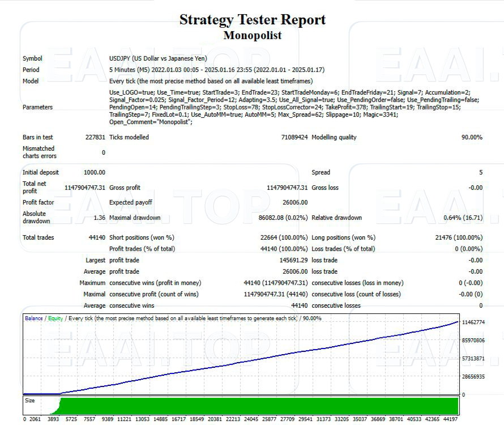Click the Expected payoff value 26006.00
Screen dimensions: 504x425
click(x=294, y=202)
